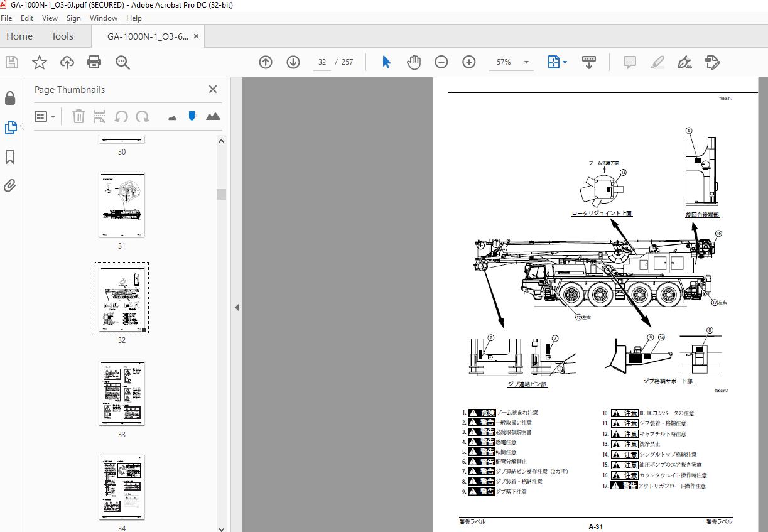The image size is (768, 532).
Task: Open the File menu
Action: tap(7, 18)
